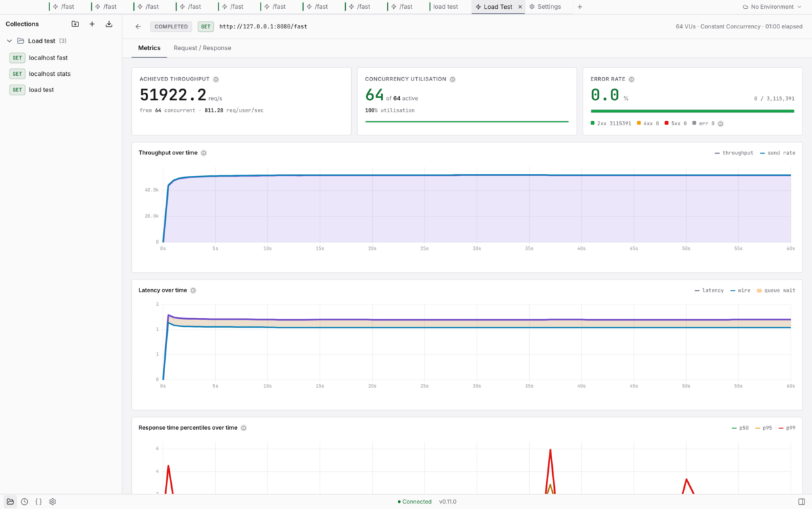The width and height of the screenshot is (812, 509).
Task: Toggle the queue wait legend entry
Action: [x=775, y=290]
